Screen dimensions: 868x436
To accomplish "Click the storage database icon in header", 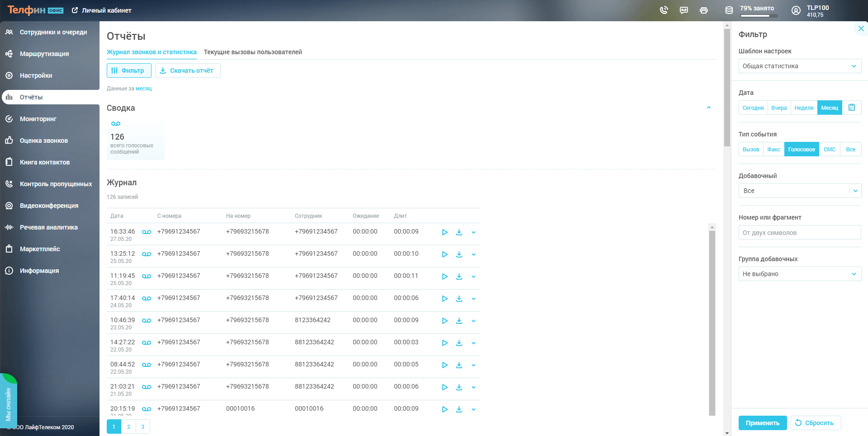I will point(729,10).
